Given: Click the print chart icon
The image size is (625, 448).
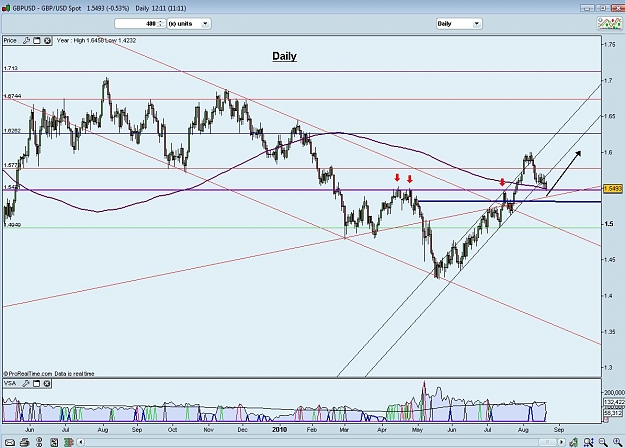Looking at the screenshot, I should tap(24, 442).
